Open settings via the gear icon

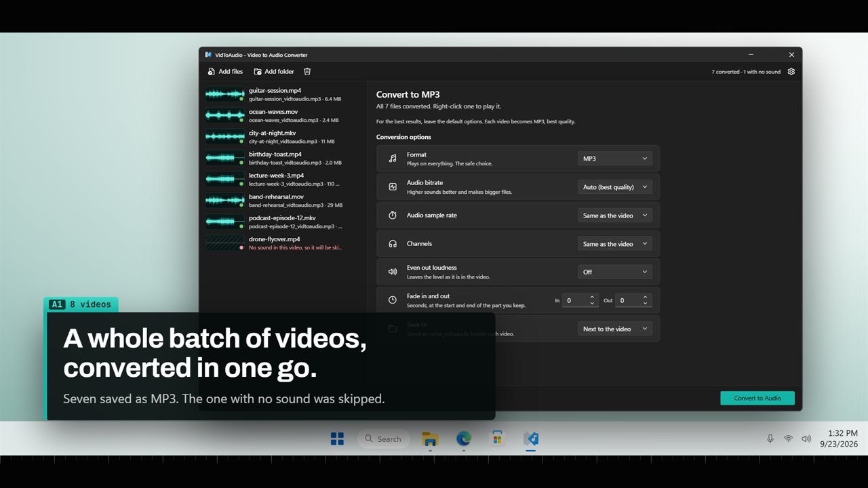791,71
